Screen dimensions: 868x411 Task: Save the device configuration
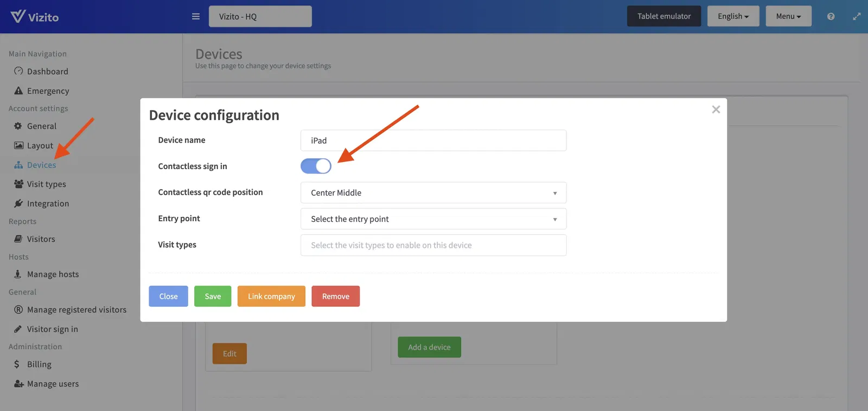tap(213, 296)
